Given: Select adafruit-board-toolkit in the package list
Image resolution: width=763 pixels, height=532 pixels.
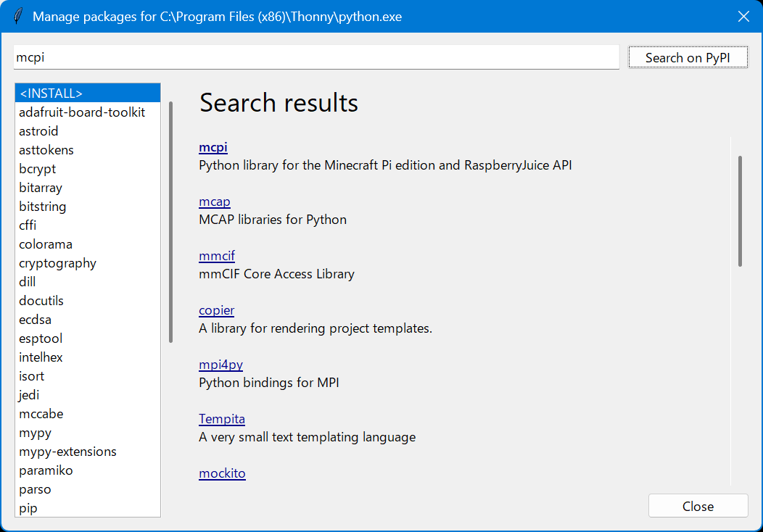Looking at the screenshot, I should click(88, 112).
